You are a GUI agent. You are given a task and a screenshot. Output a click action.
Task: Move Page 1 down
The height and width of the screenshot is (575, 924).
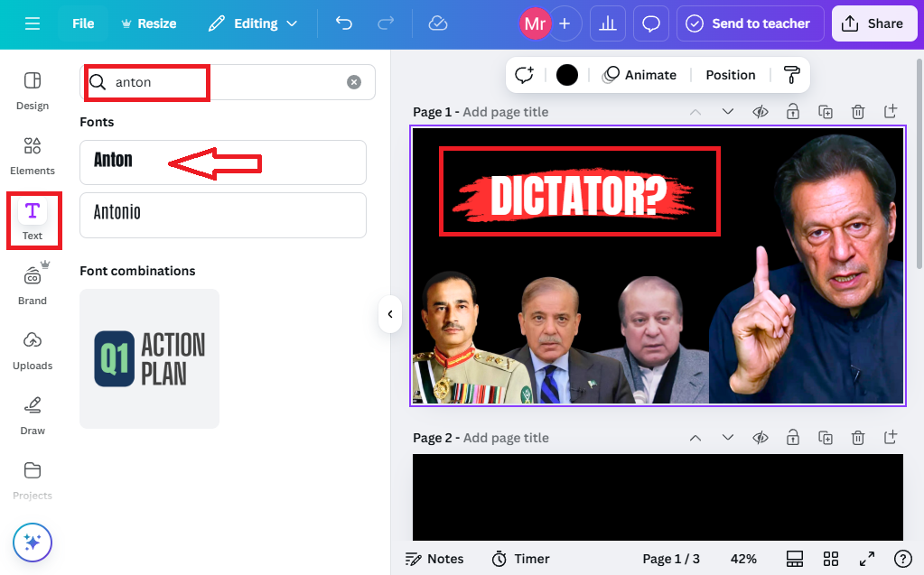click(728, 111)
